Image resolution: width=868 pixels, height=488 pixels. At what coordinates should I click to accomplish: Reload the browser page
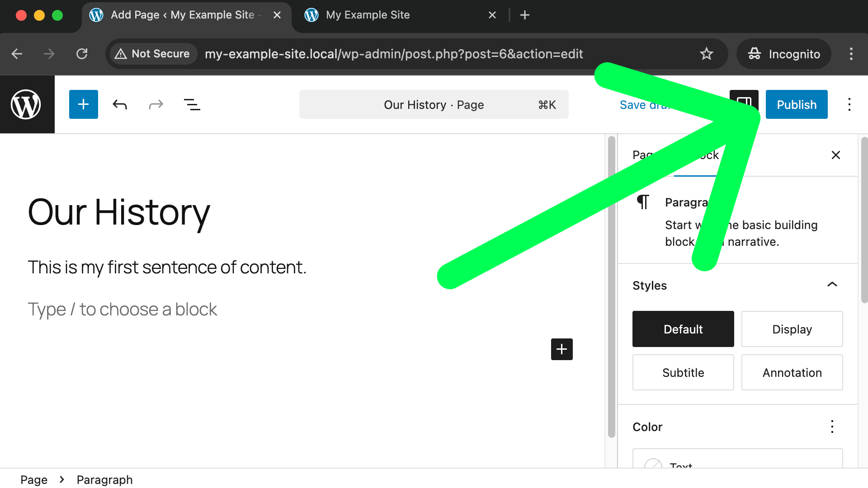[82, 54]
